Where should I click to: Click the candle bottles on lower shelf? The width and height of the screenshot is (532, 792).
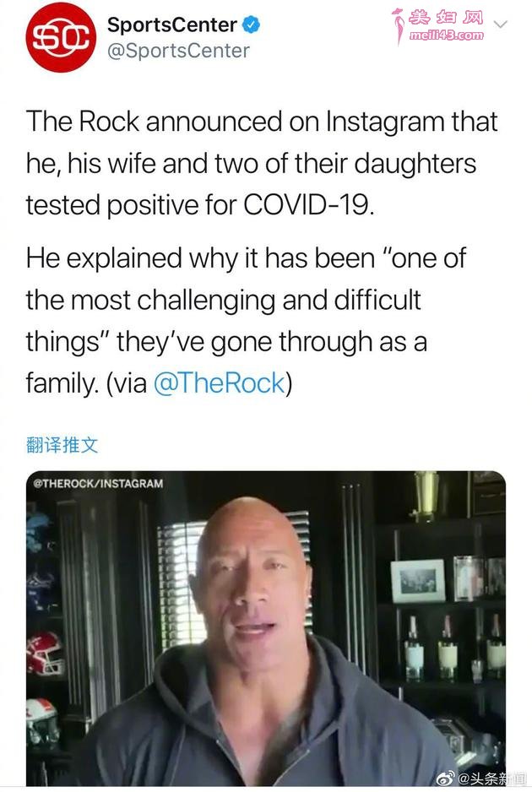454,648
